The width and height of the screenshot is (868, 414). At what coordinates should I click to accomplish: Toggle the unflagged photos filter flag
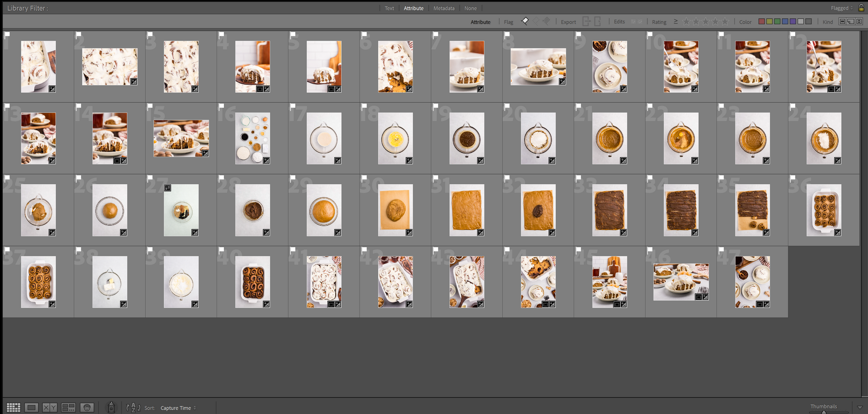pos(536,21)
